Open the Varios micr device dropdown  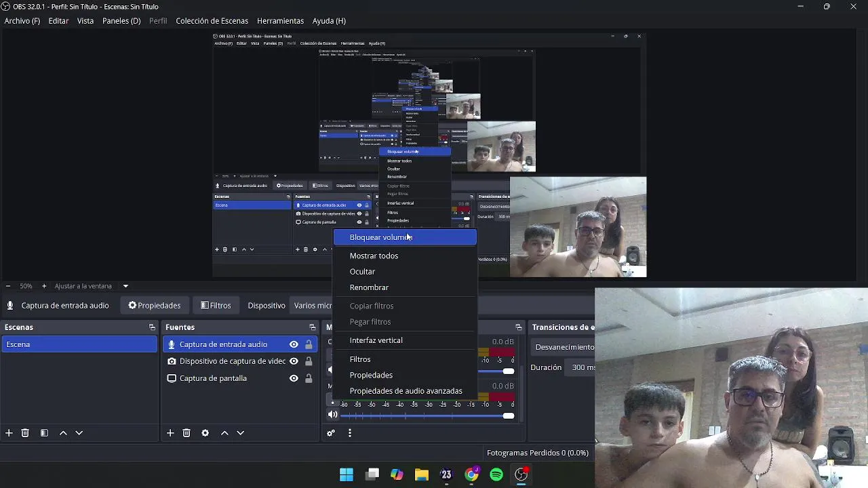click(312, 306)
